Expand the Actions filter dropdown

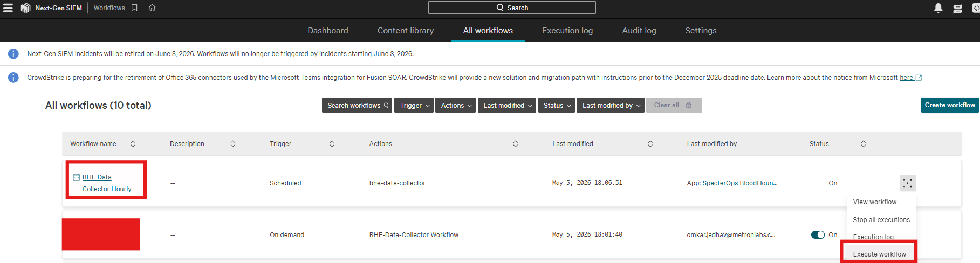point(456,105)
